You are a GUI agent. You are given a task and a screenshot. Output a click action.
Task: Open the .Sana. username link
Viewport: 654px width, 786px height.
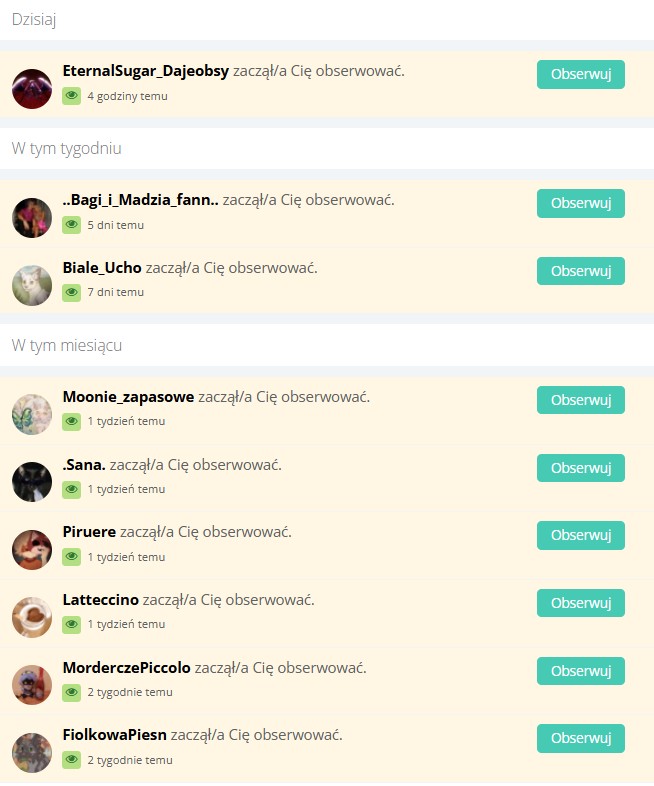(x=84, y=465)
